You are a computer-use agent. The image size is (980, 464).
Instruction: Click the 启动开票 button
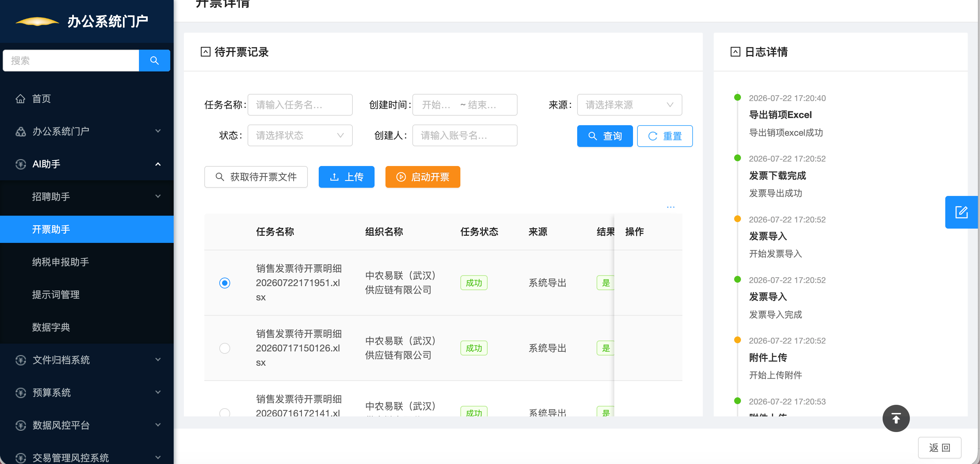tap(423, 177)
